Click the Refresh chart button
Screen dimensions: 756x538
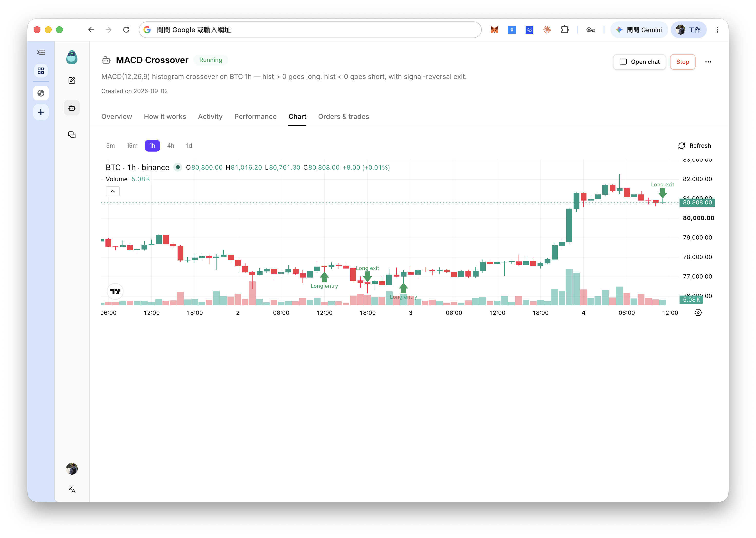(x=694, y=146)
